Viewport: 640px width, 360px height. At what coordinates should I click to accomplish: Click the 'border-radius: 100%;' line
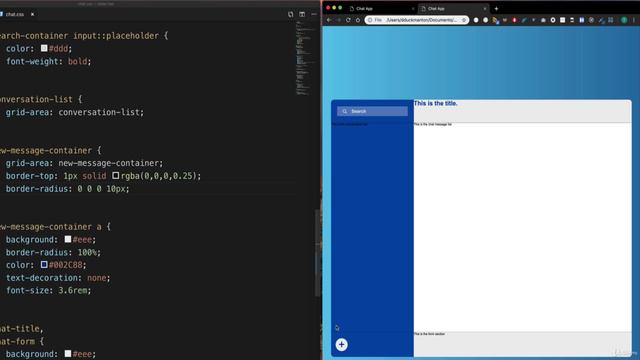tap(53, 252)
